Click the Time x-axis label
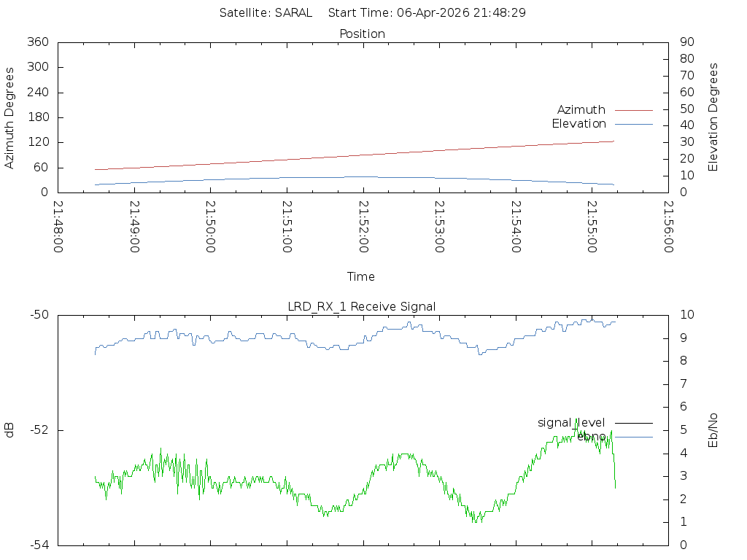The image size is (747, 560). 361,277
